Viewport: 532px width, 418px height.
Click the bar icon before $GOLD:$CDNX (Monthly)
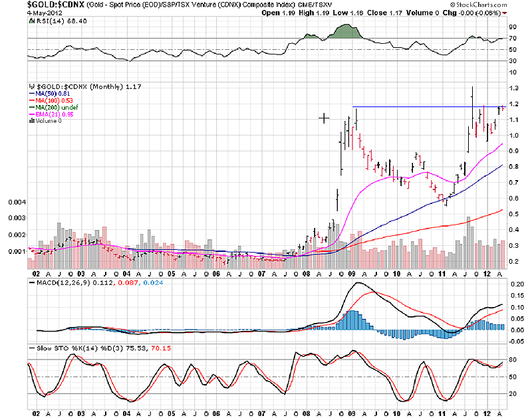[x=32, y=87]
